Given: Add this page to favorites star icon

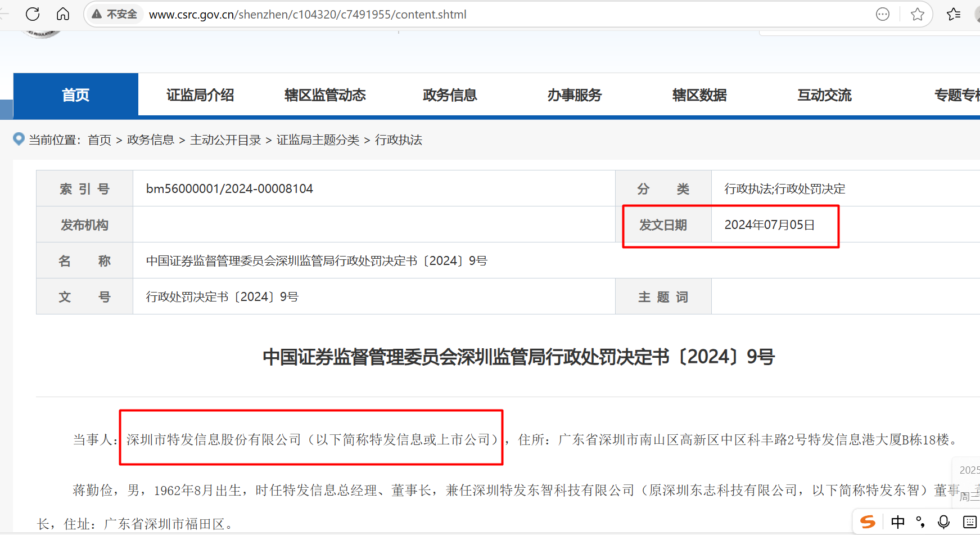Looking at the screenshot, I should (918, 14).
